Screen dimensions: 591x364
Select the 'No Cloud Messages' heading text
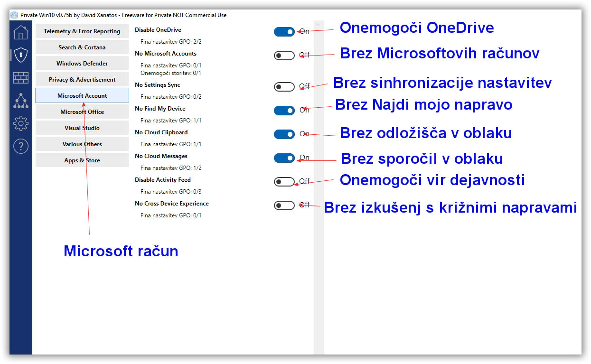[x=161, y=156]
